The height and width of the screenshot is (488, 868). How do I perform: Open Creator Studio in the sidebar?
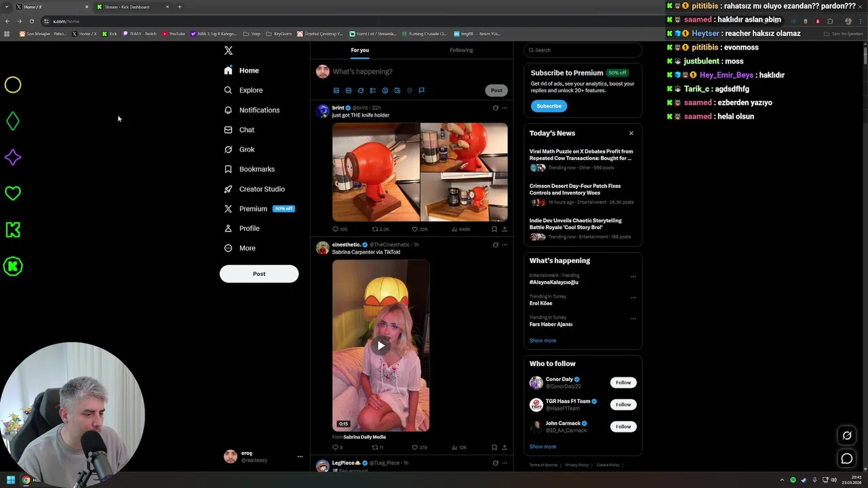point(254,189)
